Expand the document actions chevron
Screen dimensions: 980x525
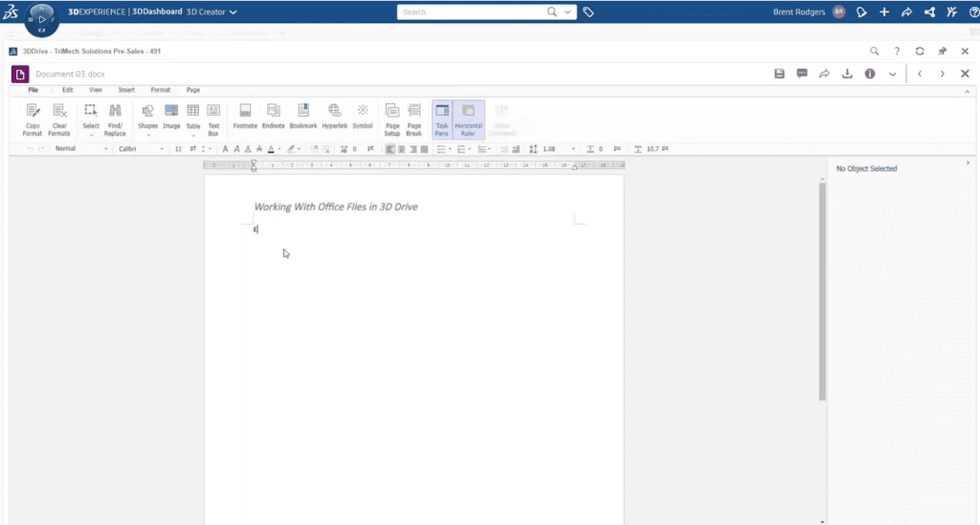coord(892,74)
